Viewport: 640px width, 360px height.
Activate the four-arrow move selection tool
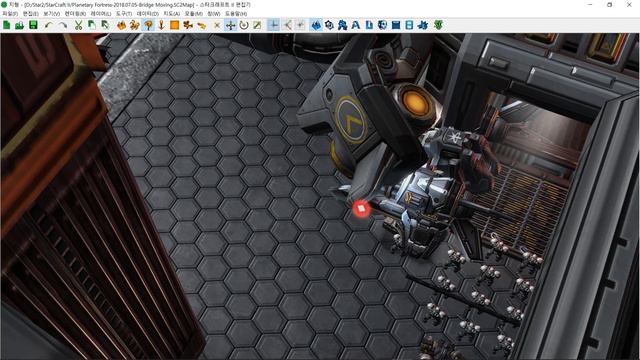(231, 25)
